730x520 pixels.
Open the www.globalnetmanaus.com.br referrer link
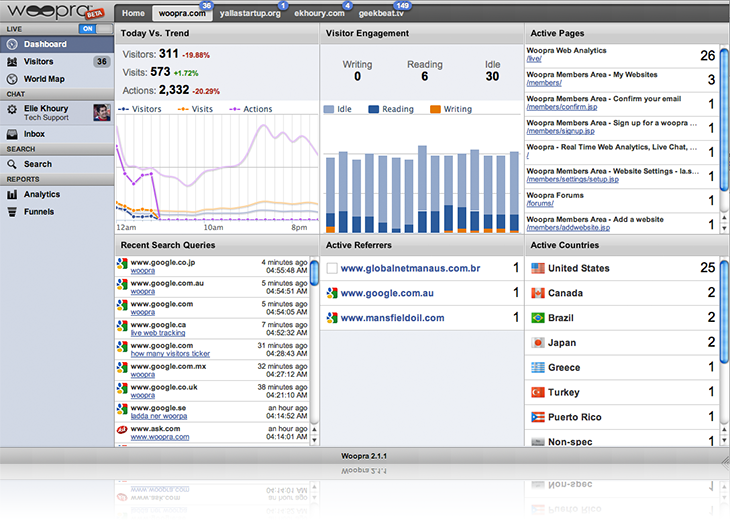410,268
